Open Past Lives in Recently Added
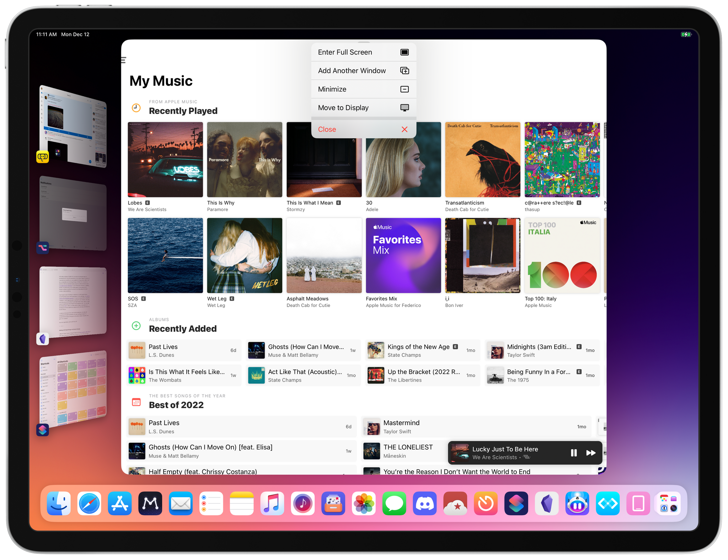 tap(184, 350)
